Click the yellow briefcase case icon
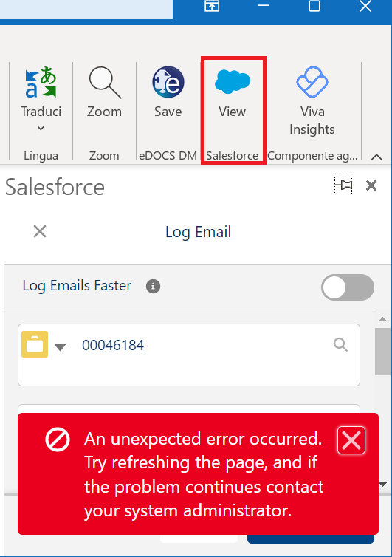 coord(35,344)
